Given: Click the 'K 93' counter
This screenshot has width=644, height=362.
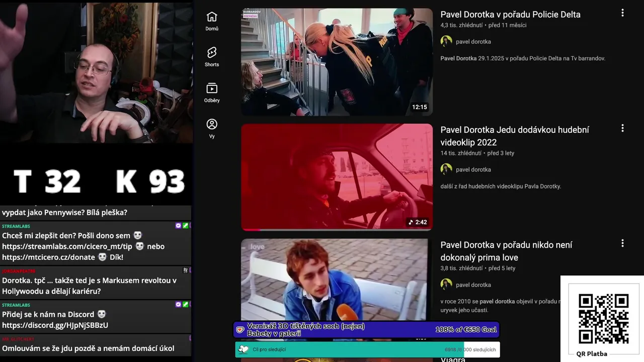Looking at the screenshot, I should pyautogui.click(x=150, y=182).
